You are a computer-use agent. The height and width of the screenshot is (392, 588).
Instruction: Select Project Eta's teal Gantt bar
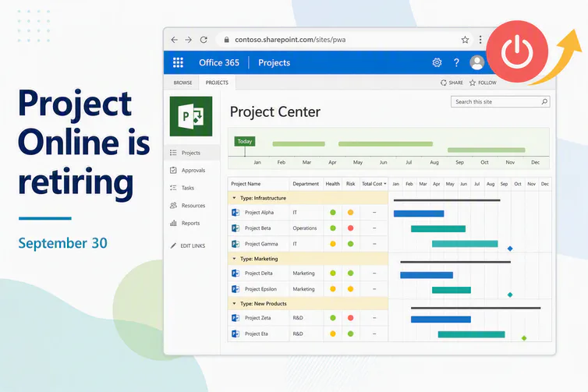[x=471, y=334]
